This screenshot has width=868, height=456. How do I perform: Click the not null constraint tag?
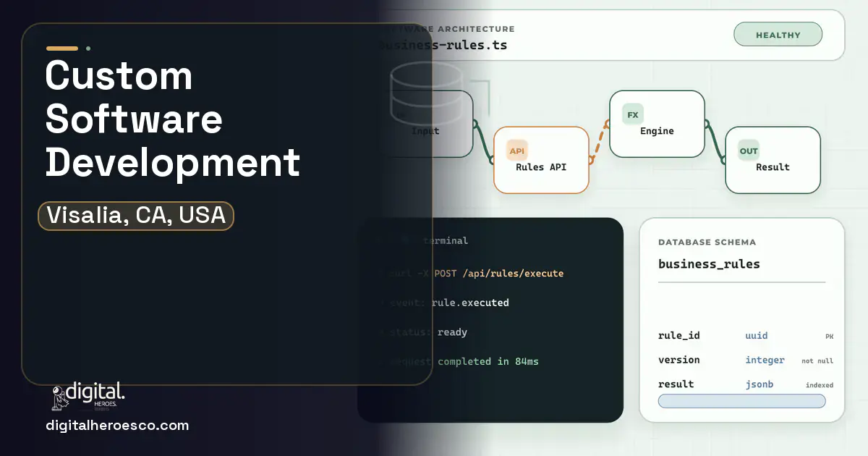(x=817, y=360)
